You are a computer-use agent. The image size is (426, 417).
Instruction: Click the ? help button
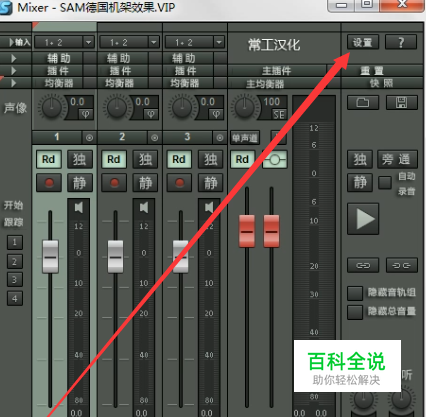point(401,42)
